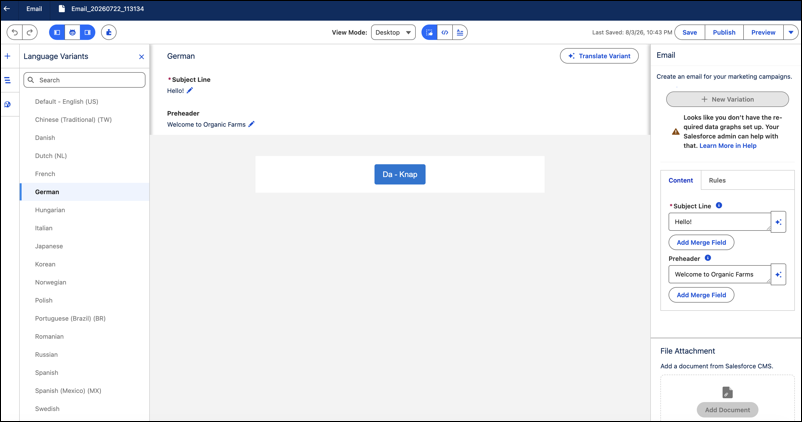Click the Email_20260722_113134 file name
802x422 pixels.
pyautogui.click(x=107, y=9)
